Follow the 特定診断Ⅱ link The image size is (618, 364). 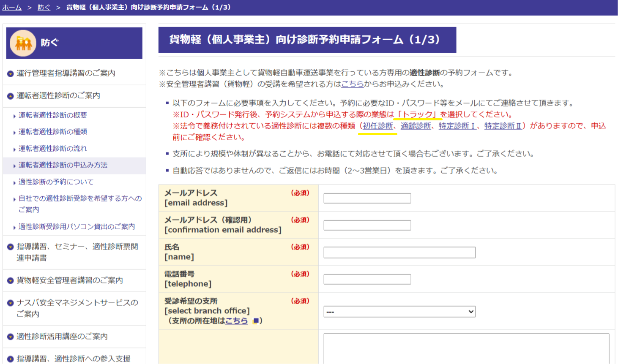click(503, 126)
